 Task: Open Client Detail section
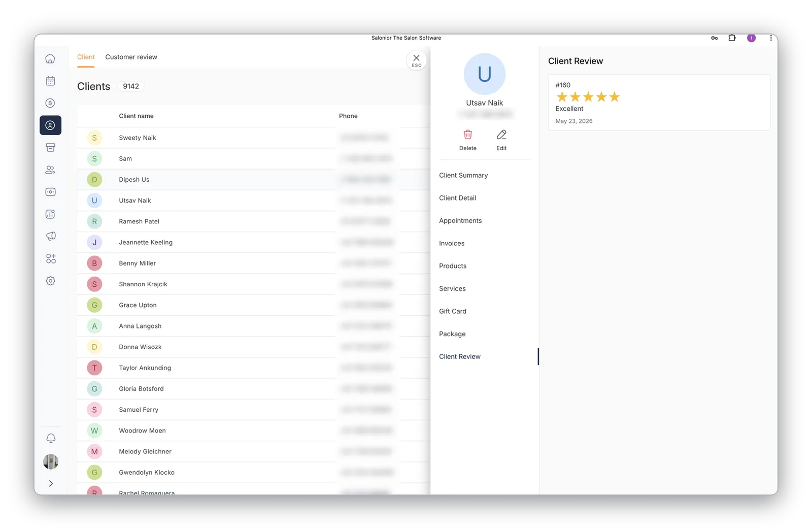coord(457,198)
